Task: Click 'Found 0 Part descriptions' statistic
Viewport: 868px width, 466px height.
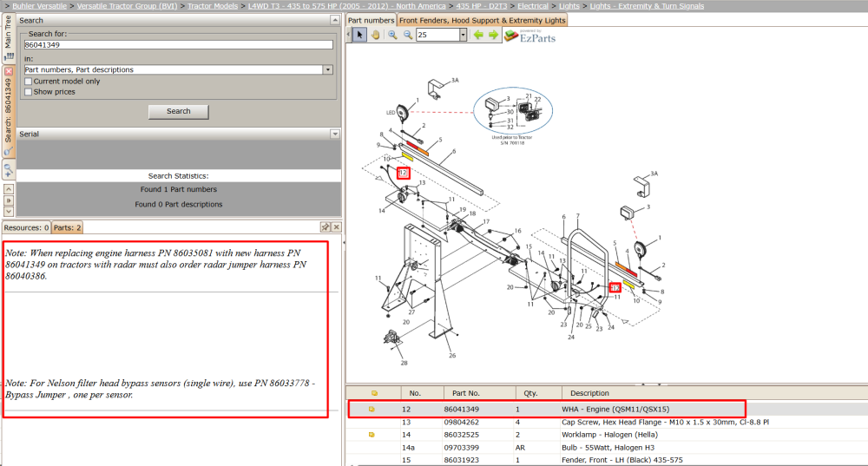Action: (178, 204)
